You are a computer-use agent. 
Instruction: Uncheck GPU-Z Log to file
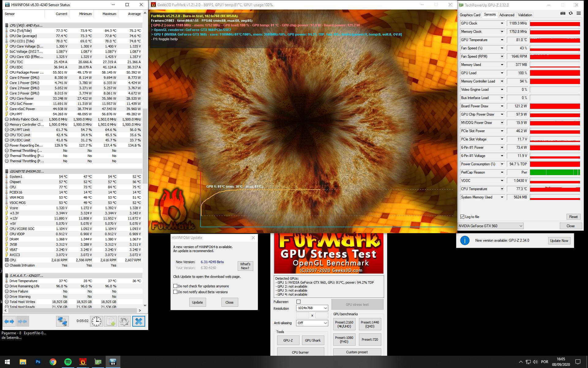(462, 217)
